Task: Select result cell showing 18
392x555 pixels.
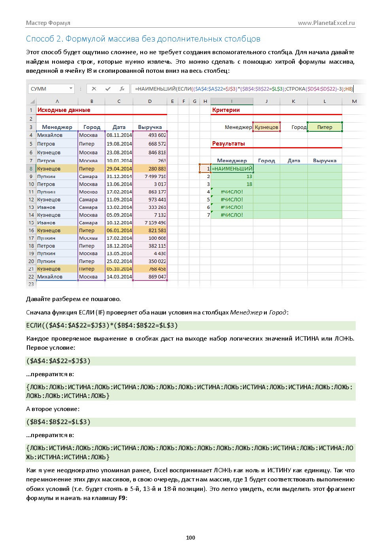Action: point(232,184)
